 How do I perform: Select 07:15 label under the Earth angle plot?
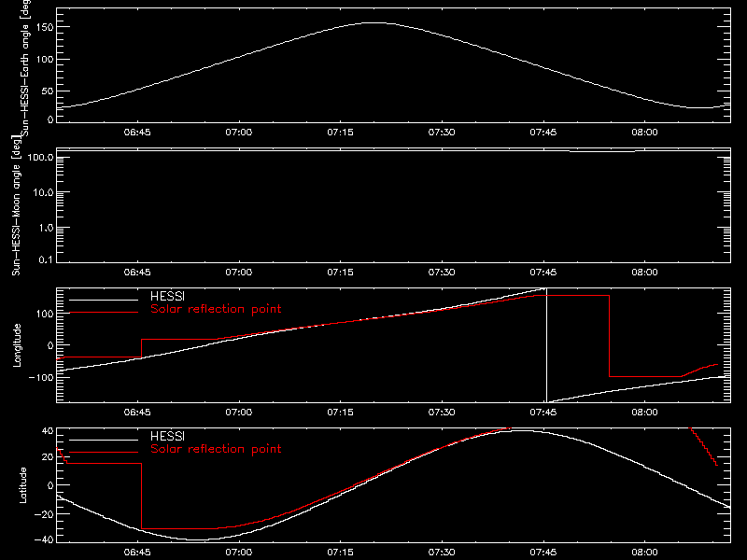tap(340, 132)
